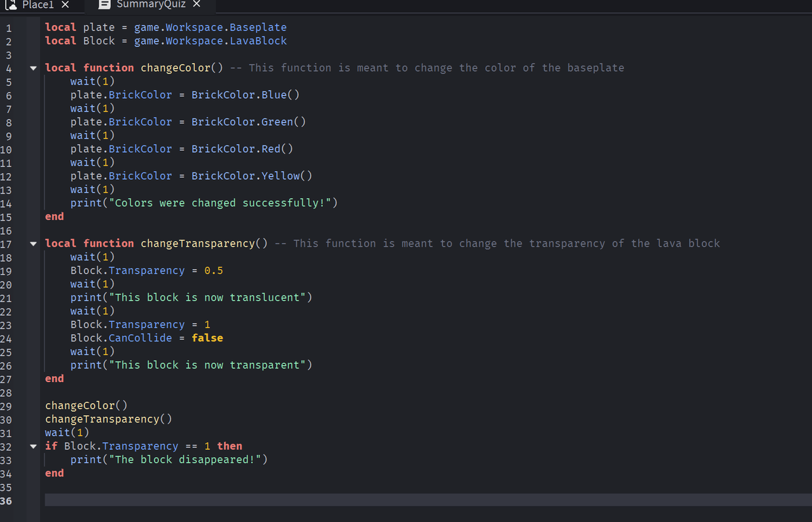Click 'local function' keywords on line 17

89,243
